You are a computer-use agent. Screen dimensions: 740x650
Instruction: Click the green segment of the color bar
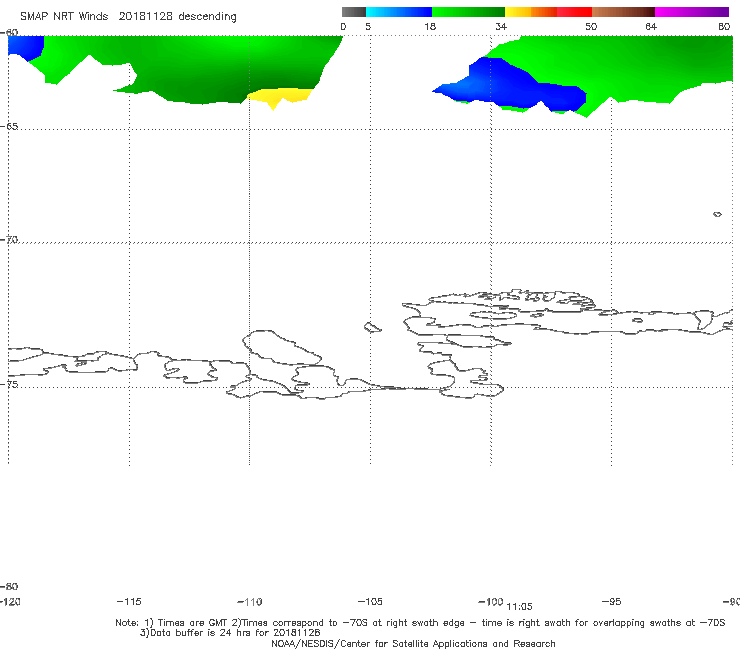click(x=468, y=12)
